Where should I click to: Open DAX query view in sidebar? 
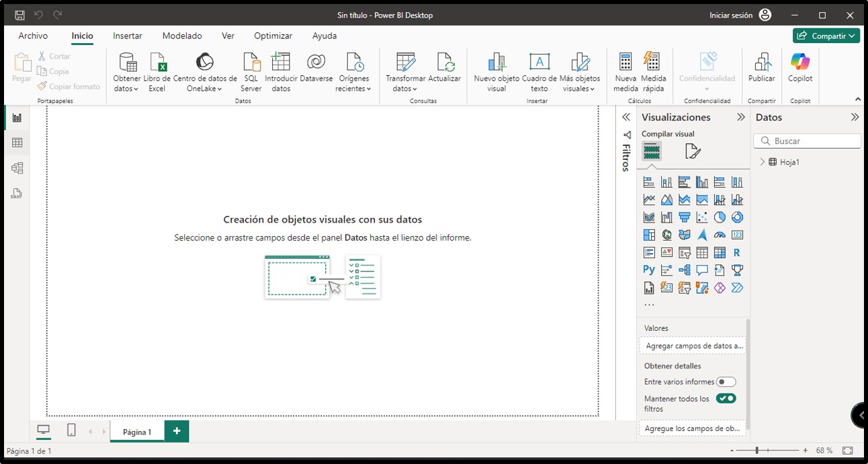[x=17, y=194]
